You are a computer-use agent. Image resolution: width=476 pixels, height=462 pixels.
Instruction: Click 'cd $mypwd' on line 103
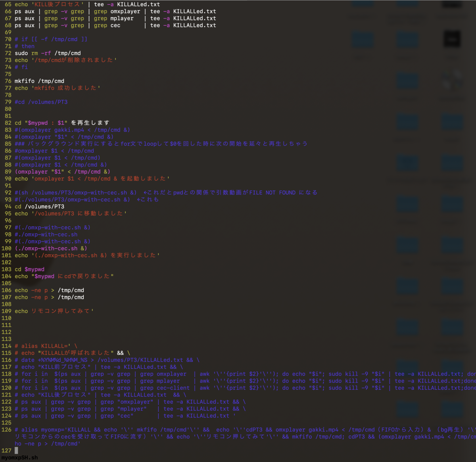click(x=29, y=269)
